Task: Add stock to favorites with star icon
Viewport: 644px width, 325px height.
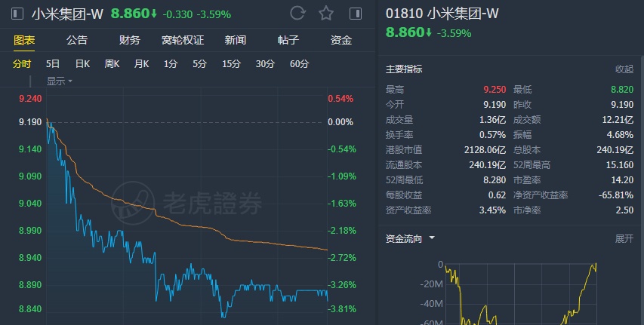Action: point(325,14)
